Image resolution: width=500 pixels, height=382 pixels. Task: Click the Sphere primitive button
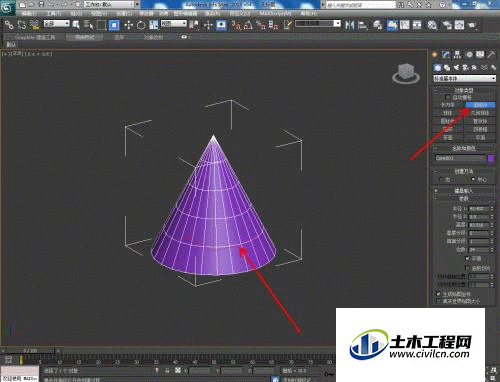pyautogui.click(x=448, y=113)
